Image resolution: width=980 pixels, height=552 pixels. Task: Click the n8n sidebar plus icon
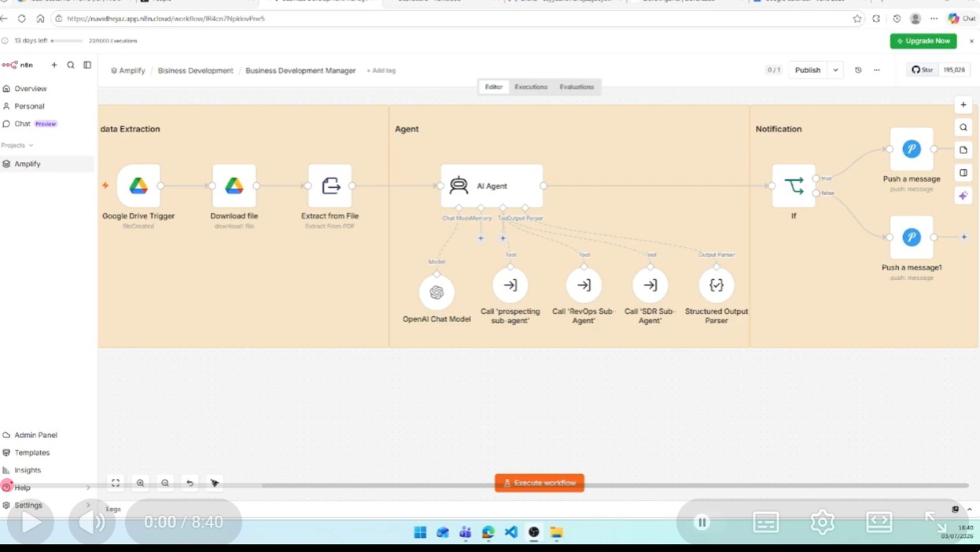(x=54, y=65)
